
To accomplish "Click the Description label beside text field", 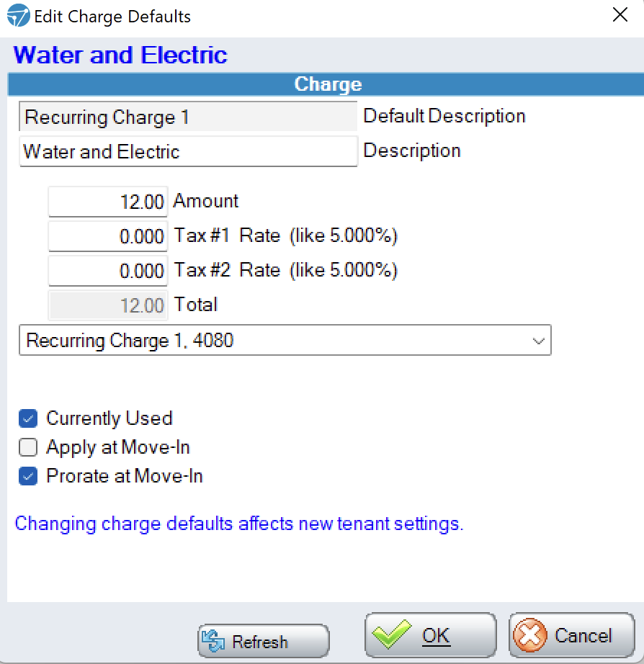I will point(412,151).
